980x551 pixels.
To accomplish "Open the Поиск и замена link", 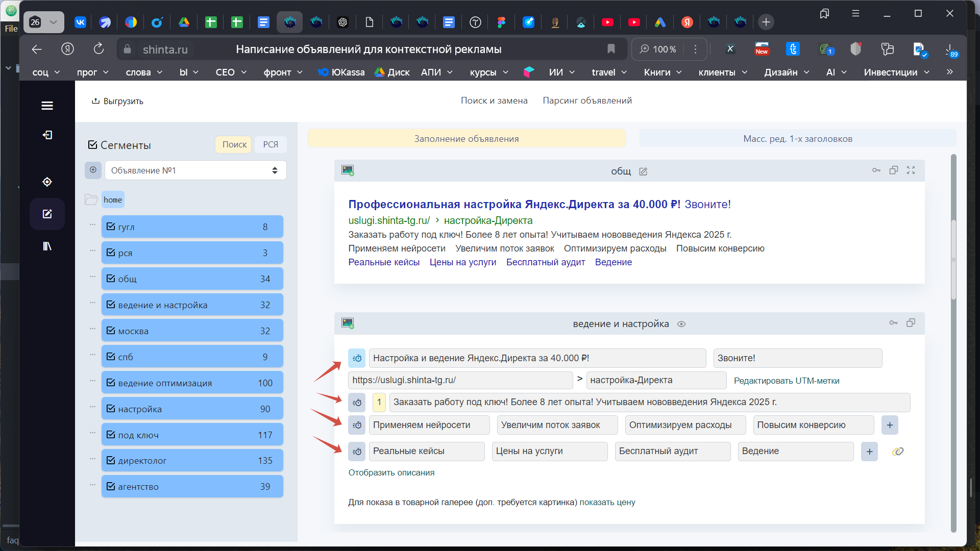I will (494, 101).
